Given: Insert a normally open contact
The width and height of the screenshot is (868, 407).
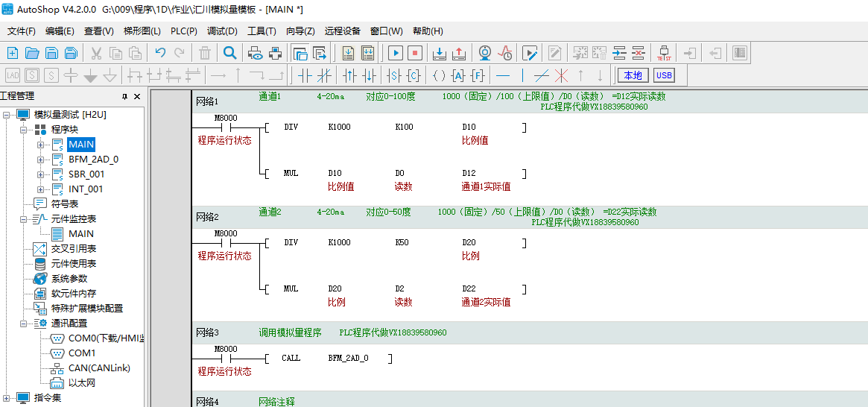Looking at the screenshot, I should point(304,75).
